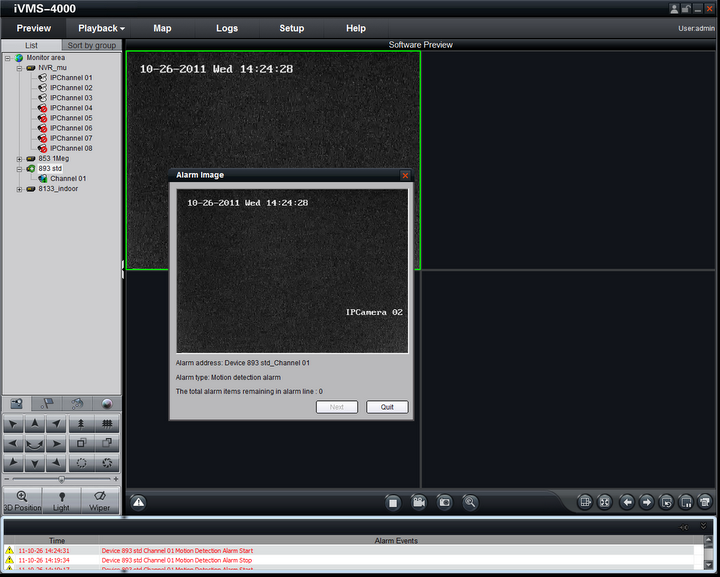Go to next page right arrow
Viewport: 720px width, 577px height.
647,502
